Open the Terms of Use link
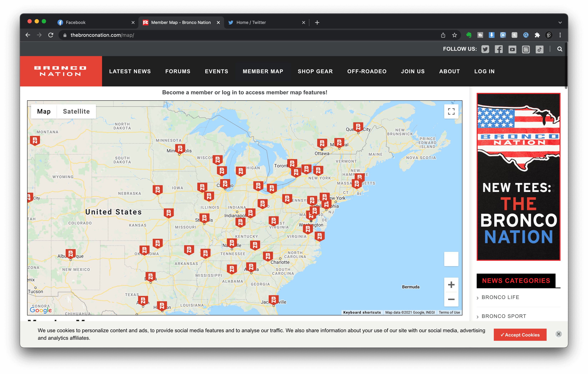The image size is (588, 374). point(449,312)
